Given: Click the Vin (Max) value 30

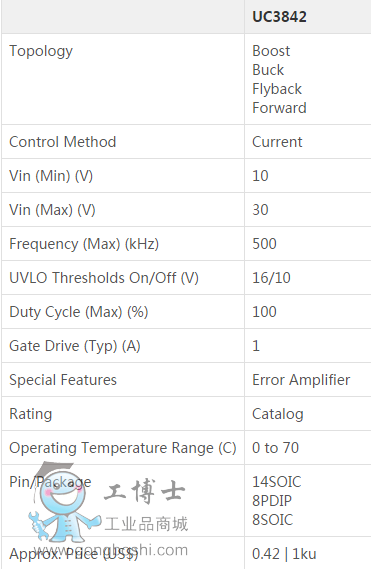Looking at the screenshot, I should coord(260,210).
